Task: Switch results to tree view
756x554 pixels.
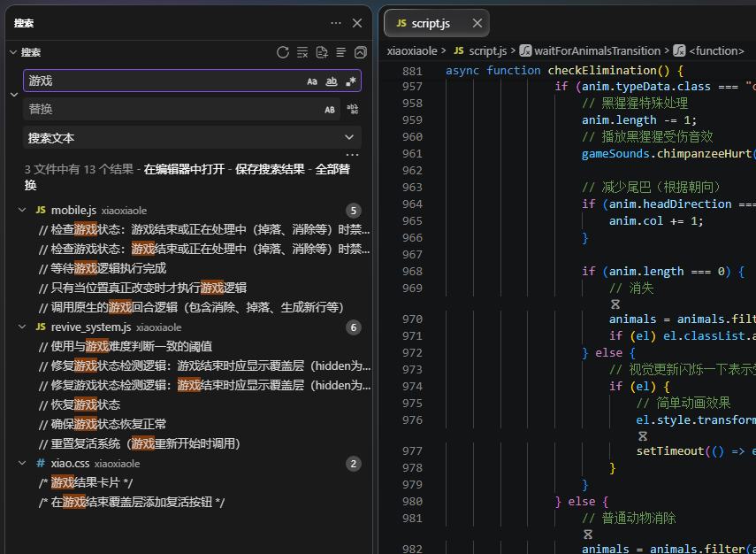Action: (341, 52)
